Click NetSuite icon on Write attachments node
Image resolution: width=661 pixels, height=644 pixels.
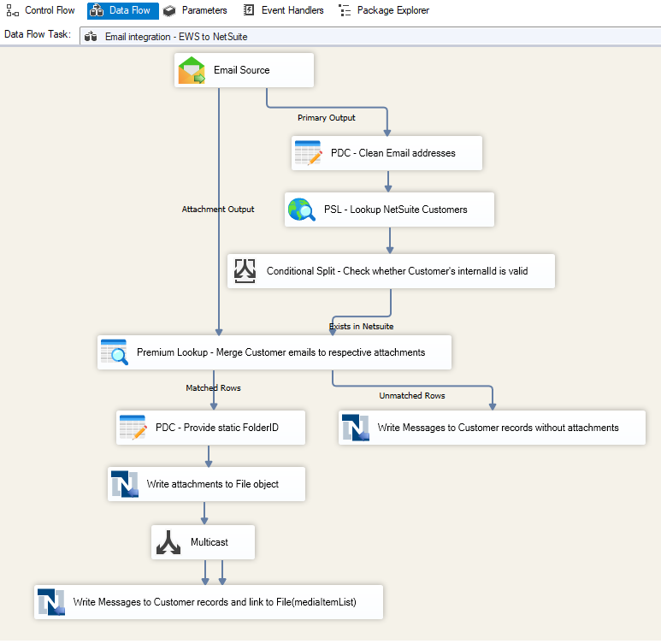point(125,484)
